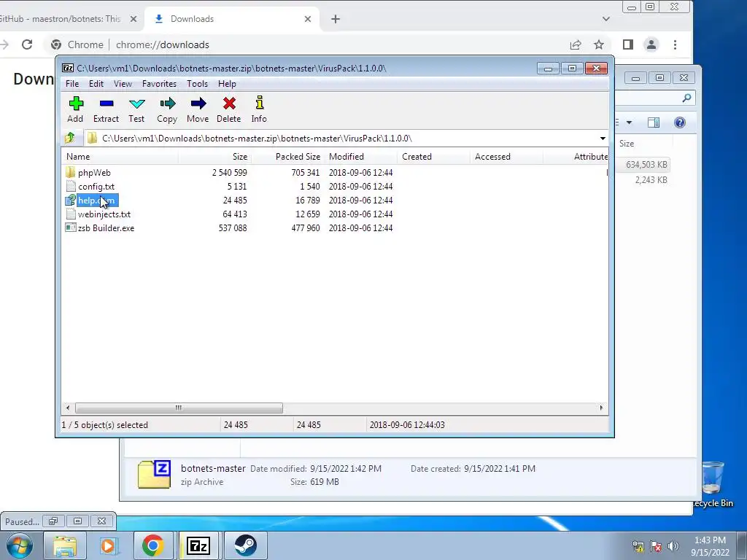747x560 pixels.
Task: Open the Tools menu
Action: point(197,83)
